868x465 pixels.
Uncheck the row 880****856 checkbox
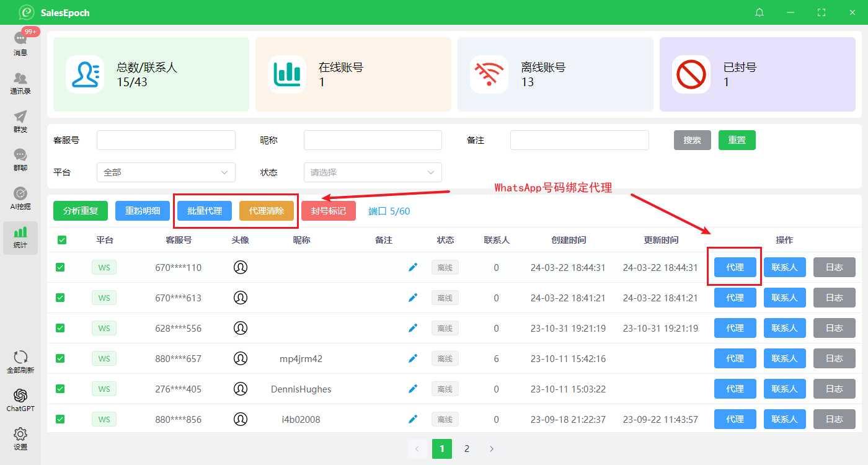pos(60,419)
